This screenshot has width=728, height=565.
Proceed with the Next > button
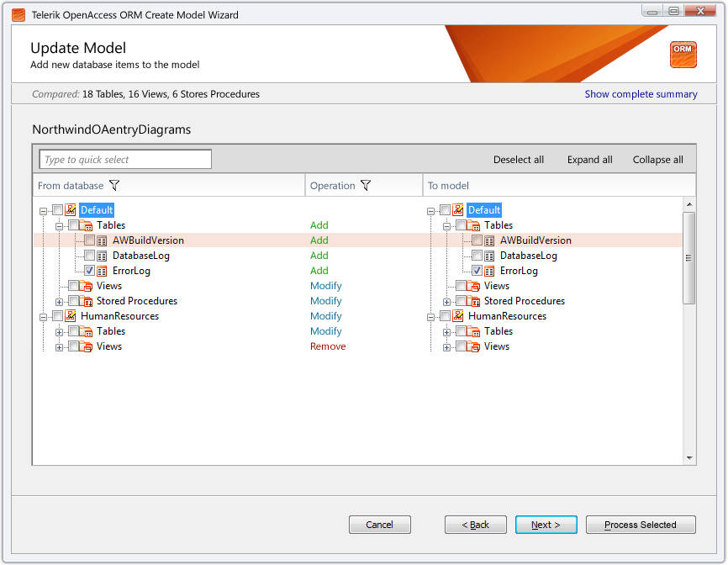pyautogui.click(x=546, y=525)
